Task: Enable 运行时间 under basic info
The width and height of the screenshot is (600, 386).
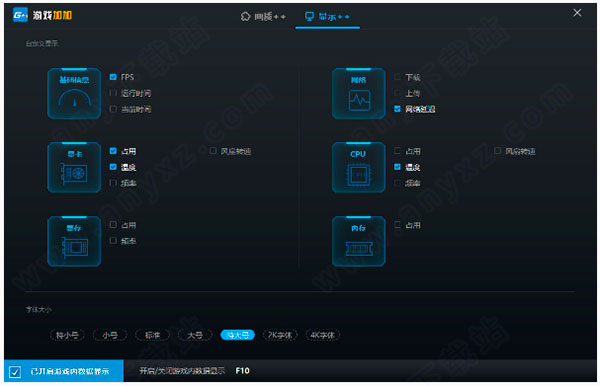Action: tap(113, 93)
